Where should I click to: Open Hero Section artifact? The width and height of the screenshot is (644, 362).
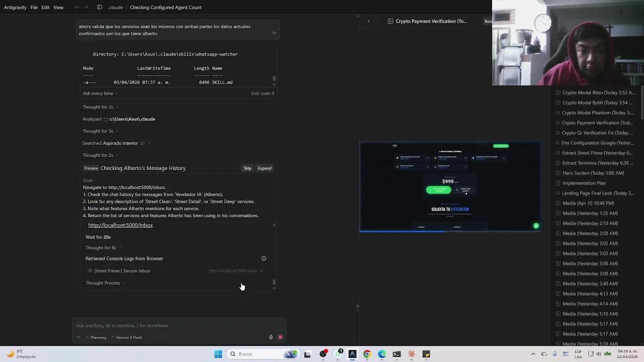(x=590, y=173)
